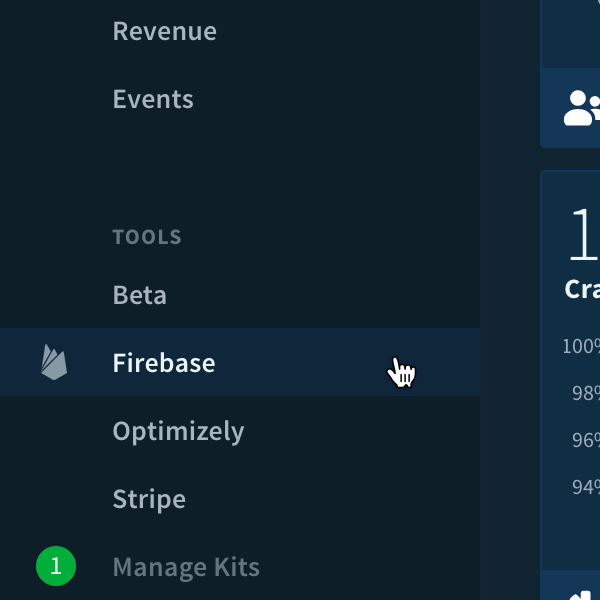Click the users icon in the dashboard panel

(x=582, y=108)
